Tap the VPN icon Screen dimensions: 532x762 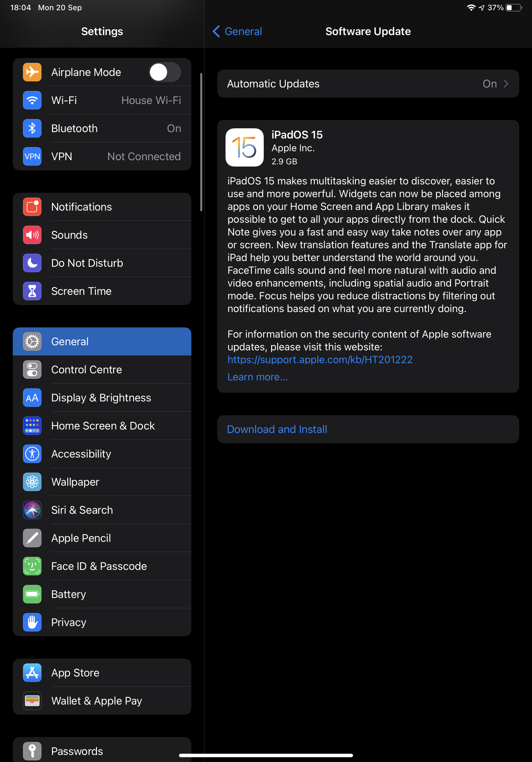point(32,156)
